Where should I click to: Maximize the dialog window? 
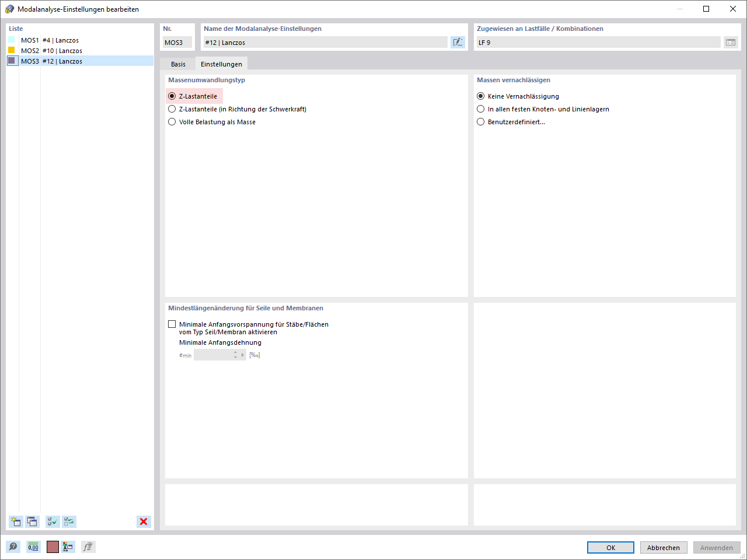point(706,9)
